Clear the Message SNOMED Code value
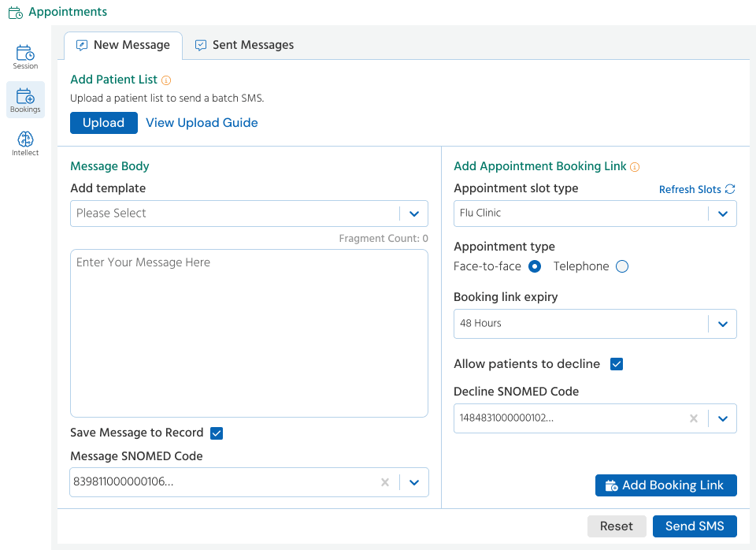This screenshot has width=756, height=550. (385, 482)
